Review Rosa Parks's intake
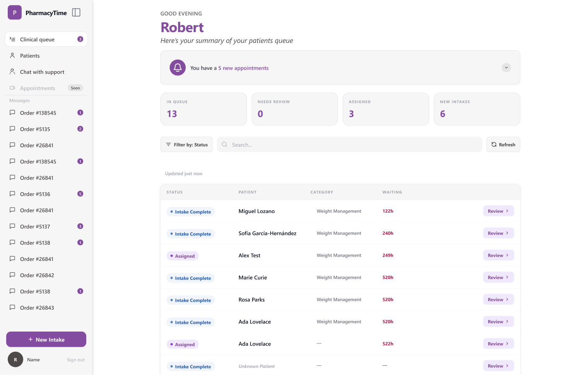Viewport: 588px width, 375px height. [498, 300]
